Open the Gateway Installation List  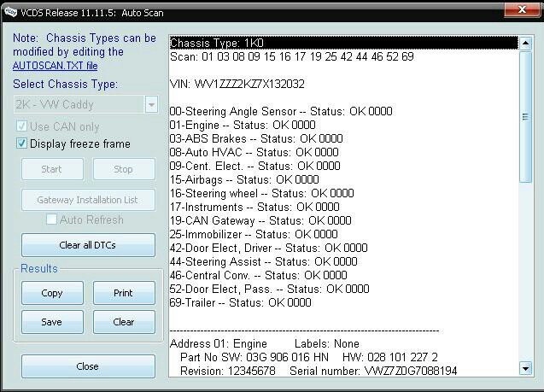click(x=88, y=200)
